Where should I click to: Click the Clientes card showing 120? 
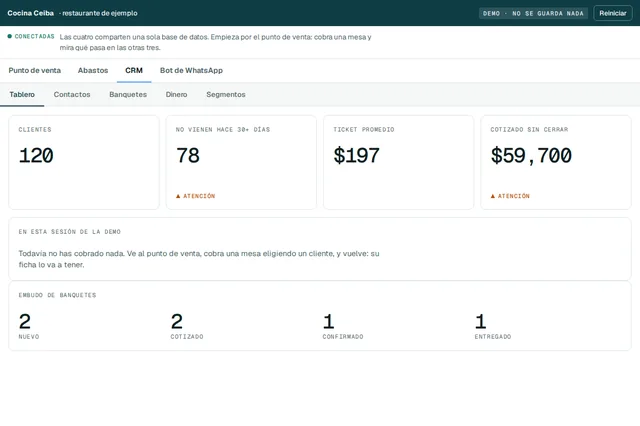click(x=84, y=162)
